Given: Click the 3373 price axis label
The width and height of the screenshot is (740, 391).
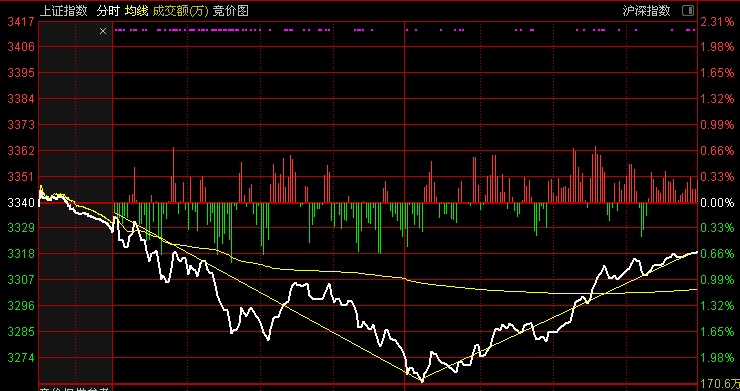Looking at the screenshot, I should click(x=21, y=125).
